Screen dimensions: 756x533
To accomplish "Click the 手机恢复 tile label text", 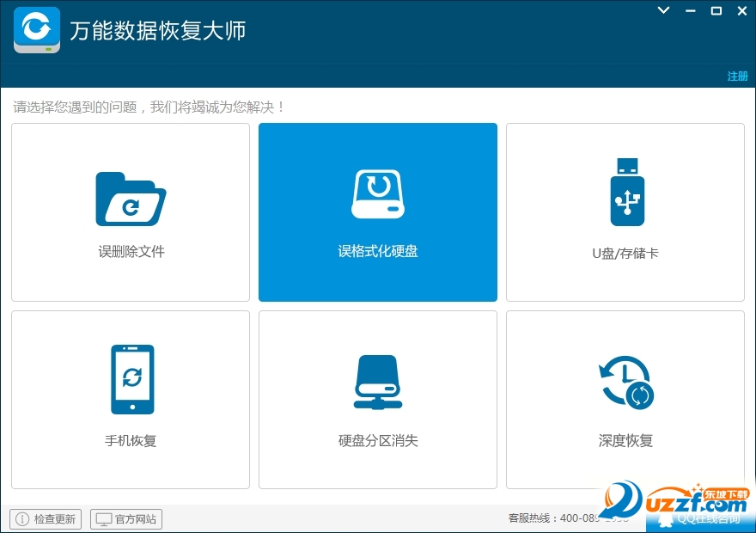I will tap(130, 440).
